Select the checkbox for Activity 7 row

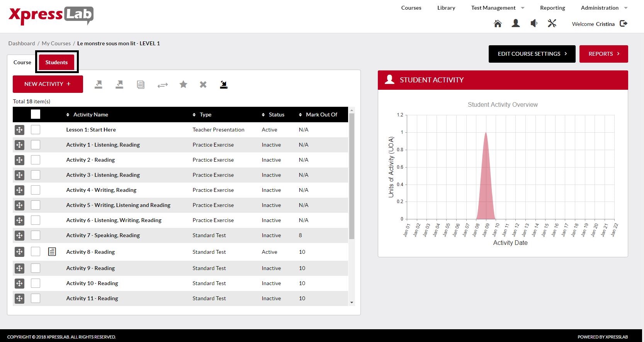point(36,235)
